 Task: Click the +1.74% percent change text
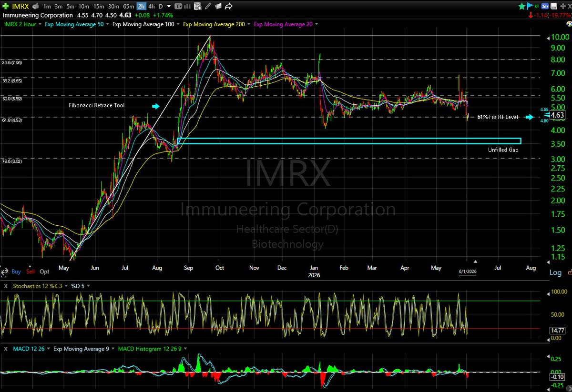coord(163,15)
